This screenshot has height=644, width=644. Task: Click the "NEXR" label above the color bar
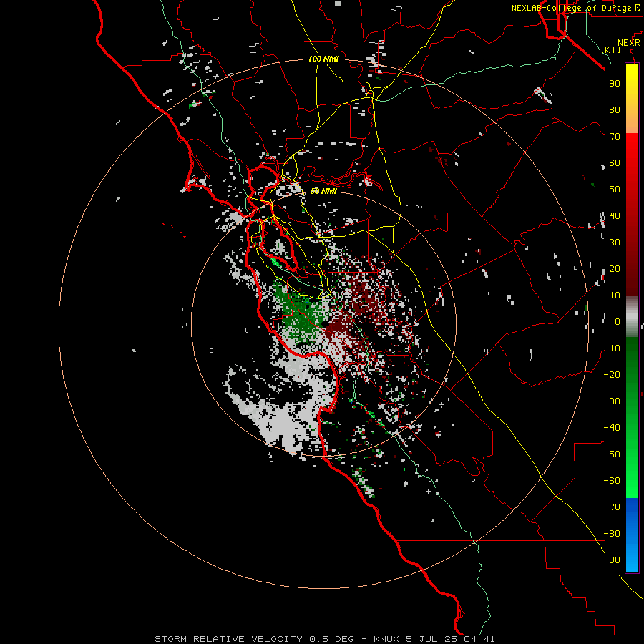coord(629,43)
